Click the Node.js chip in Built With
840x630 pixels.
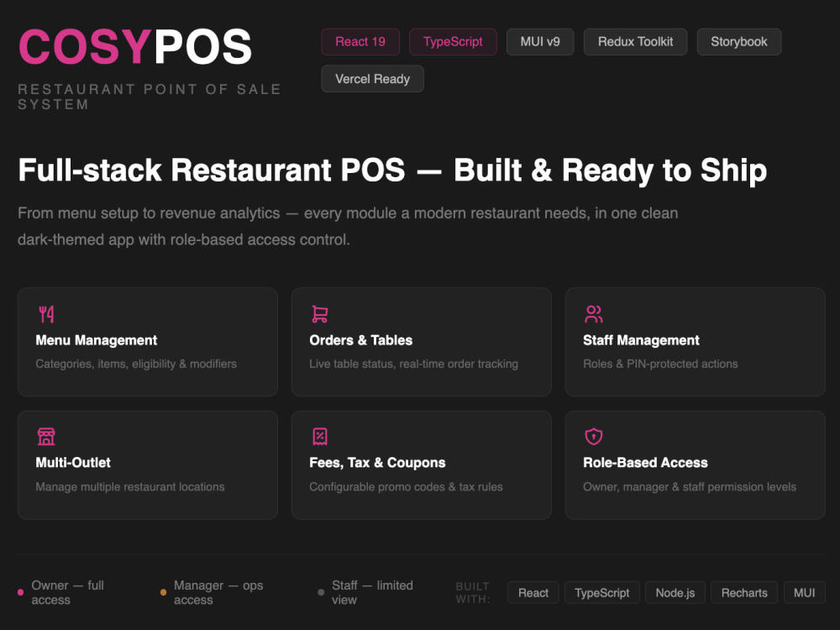675,592
